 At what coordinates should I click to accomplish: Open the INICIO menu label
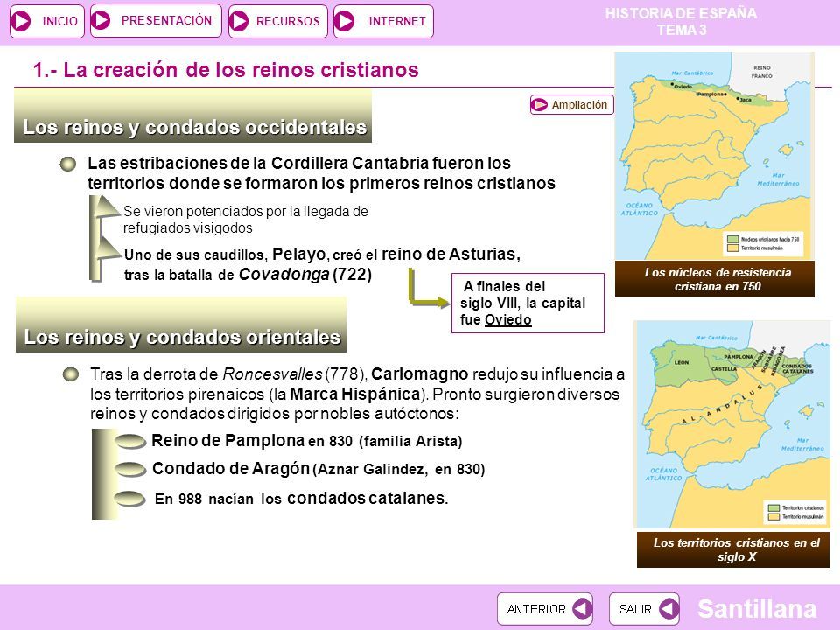(60, 21)
